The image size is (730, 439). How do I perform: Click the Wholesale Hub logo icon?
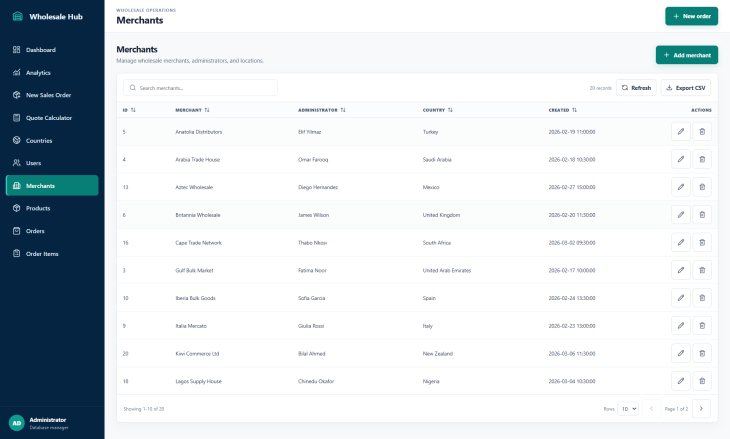(x=18, y=16)
